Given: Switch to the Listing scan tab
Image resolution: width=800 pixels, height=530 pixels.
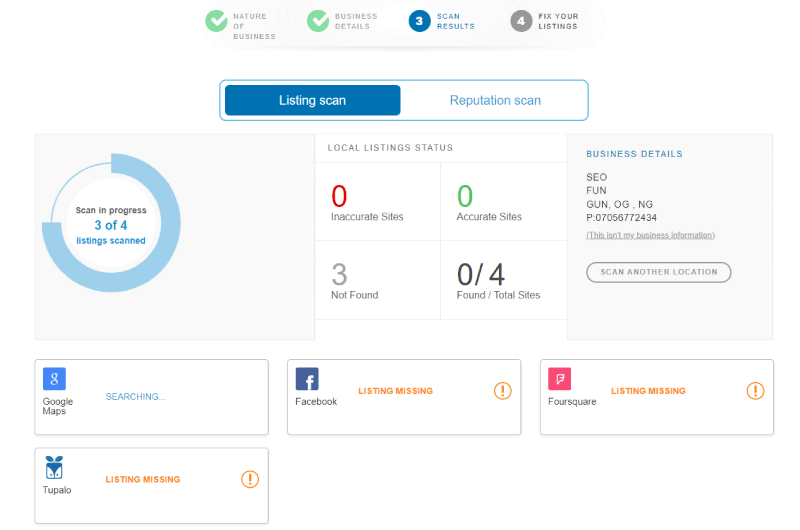Looking at the screenshot, I should pos(312,100).
